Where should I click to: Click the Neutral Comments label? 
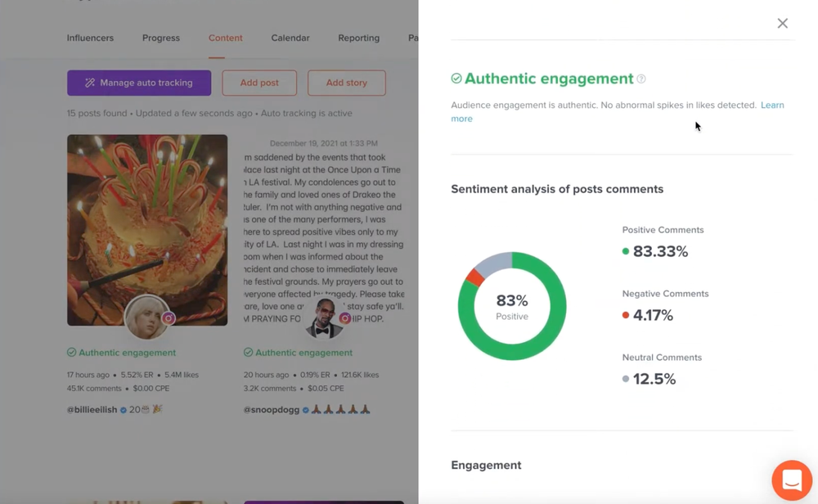(x=662, y=358)
